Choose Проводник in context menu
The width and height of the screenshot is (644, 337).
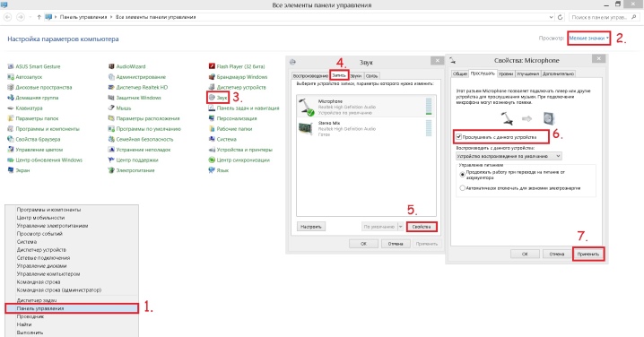tap(72, 316)
